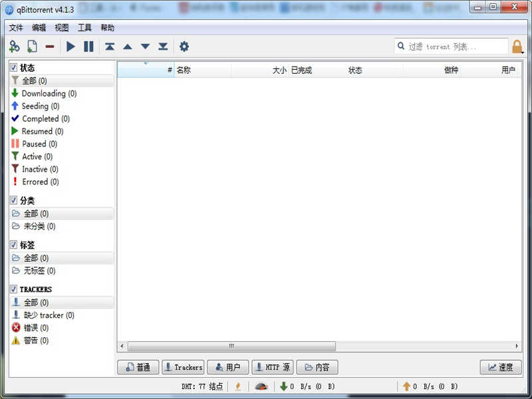Click the DHT: 77 结点 status text
532x399 pixels.
point(202,386)
